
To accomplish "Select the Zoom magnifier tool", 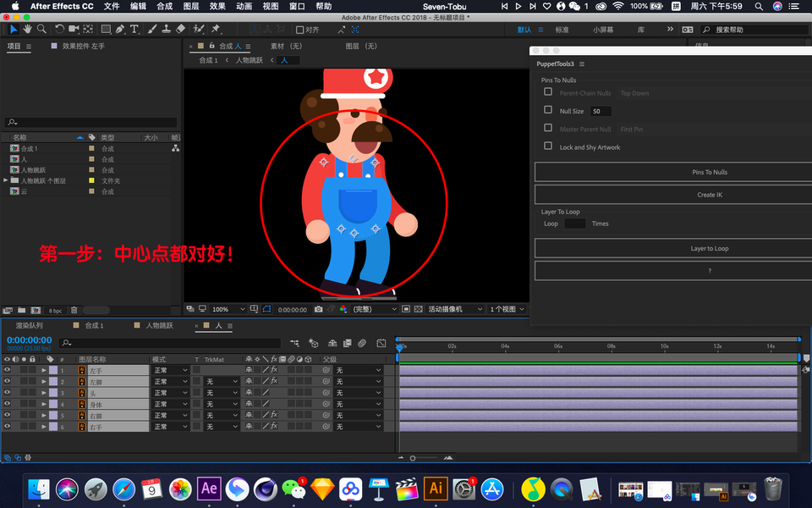I will point(41,30).
